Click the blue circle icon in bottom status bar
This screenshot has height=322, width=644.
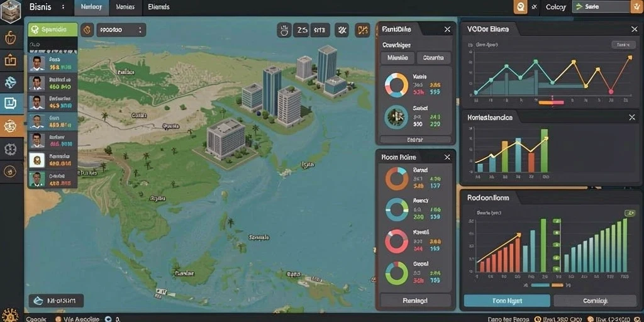[108, 319]
